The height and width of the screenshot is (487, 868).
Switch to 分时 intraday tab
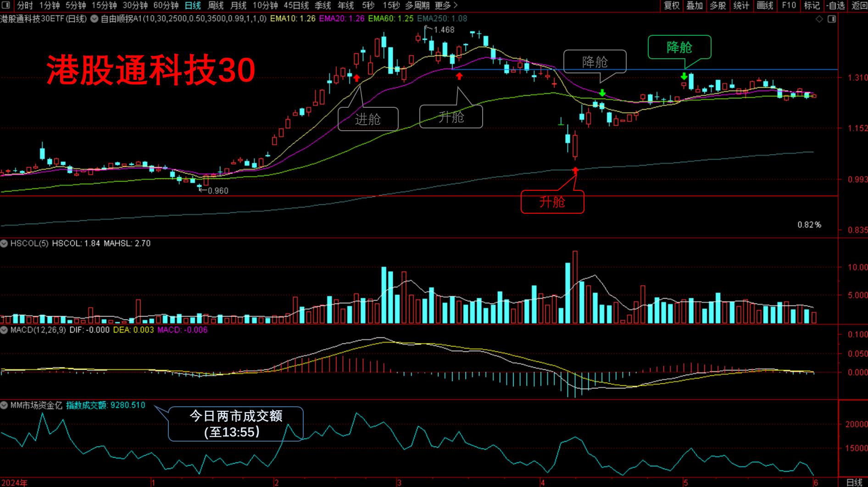[x=25, y=6]
